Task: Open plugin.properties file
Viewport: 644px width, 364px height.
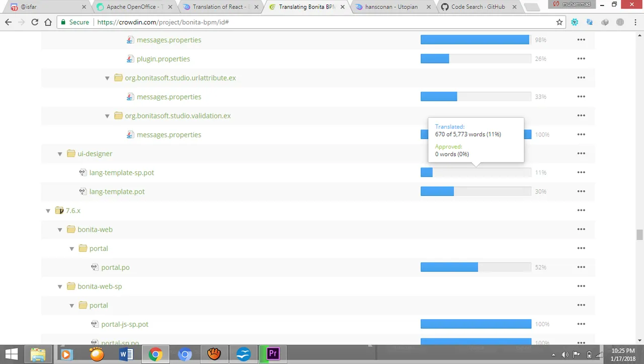Action: coord(163,59)
